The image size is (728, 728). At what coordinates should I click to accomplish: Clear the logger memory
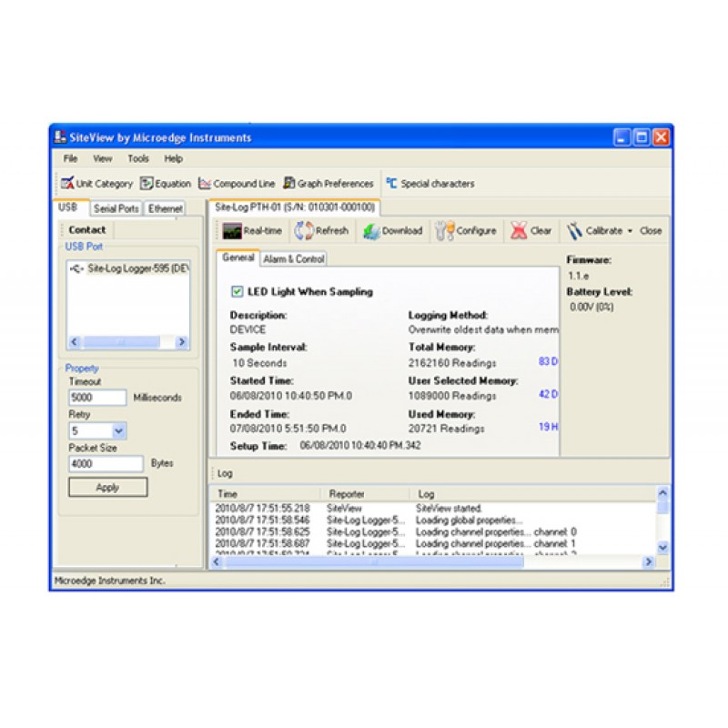(x=530, y=230)
